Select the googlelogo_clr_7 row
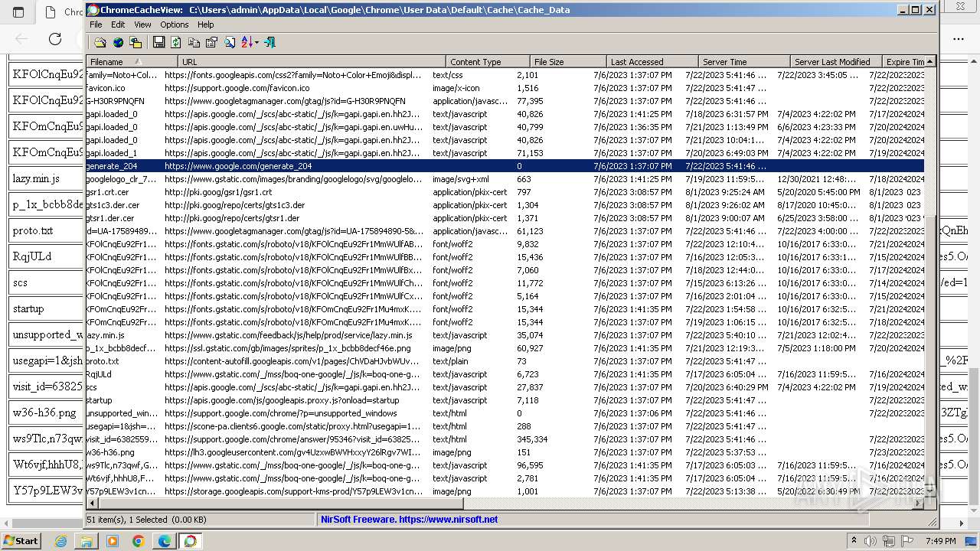 point(505,179)
